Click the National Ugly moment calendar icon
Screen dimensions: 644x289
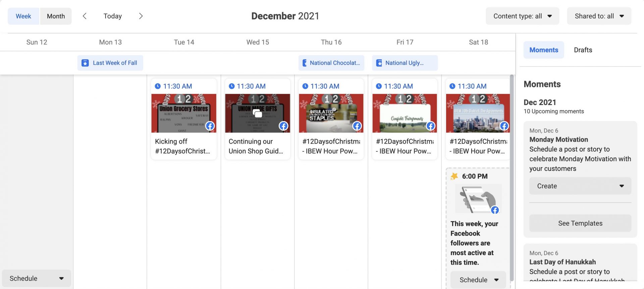[x=379, y=63]
